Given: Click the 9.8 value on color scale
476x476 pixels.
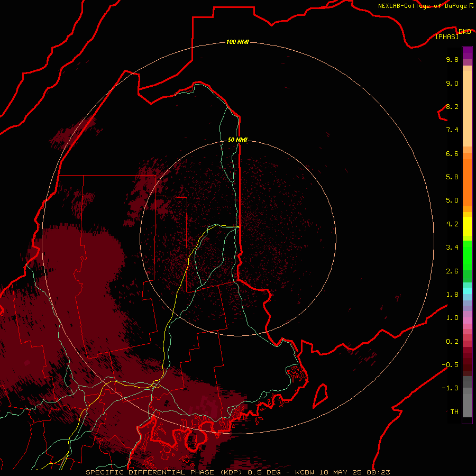Looking at the screenshot, I should (452, 59).
